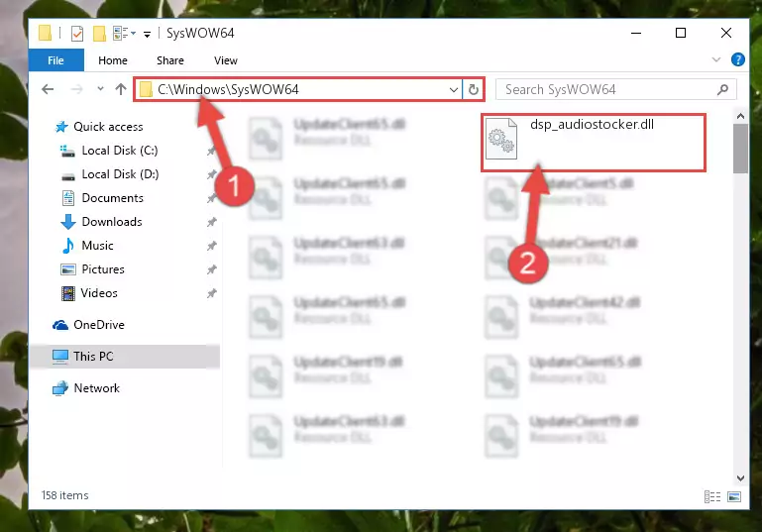Refresh the SysWOW64 folder
Image resolution: width=762 pixels, height=532 pixels.
pyautogui.click(x=474, y=90)
